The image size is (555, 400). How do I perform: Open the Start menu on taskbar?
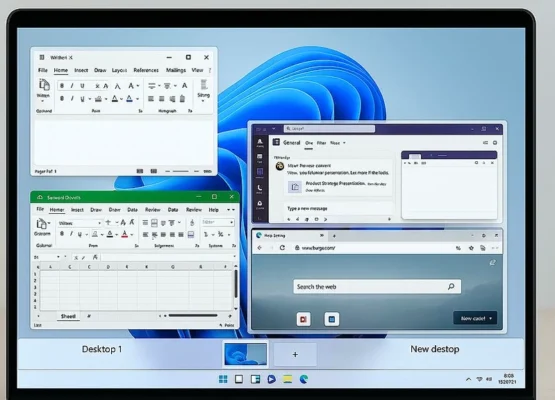tap(223, 379)
